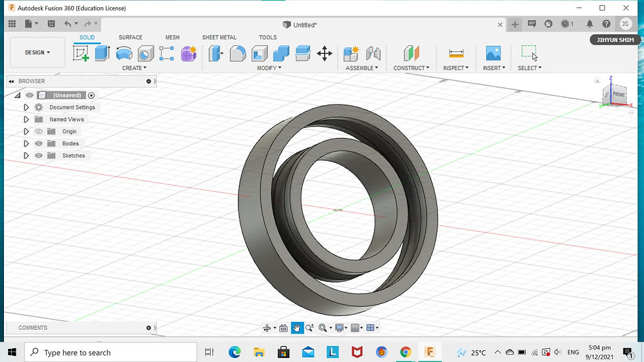Switch to the SHEET METAL tab
Image resolution: width=644 pixels, height=362 pixels.
[x=219, y=37]
